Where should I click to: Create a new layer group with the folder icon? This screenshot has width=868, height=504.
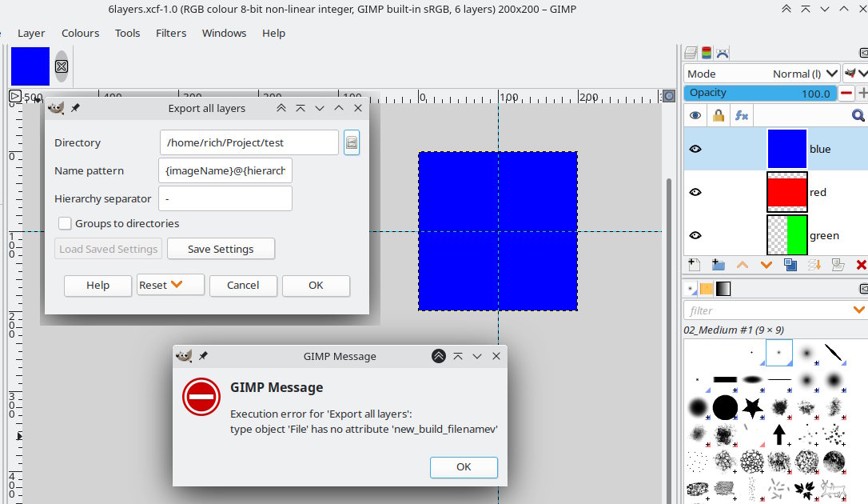(x=718, y=265)
